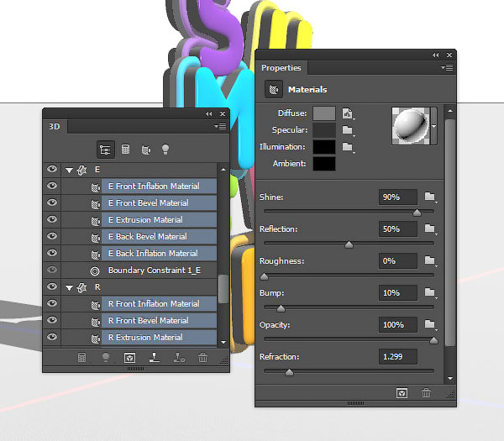Viewport: 504px width, 441px height.
Task: Click the Illumination color swatch
Action: (324, 147)
